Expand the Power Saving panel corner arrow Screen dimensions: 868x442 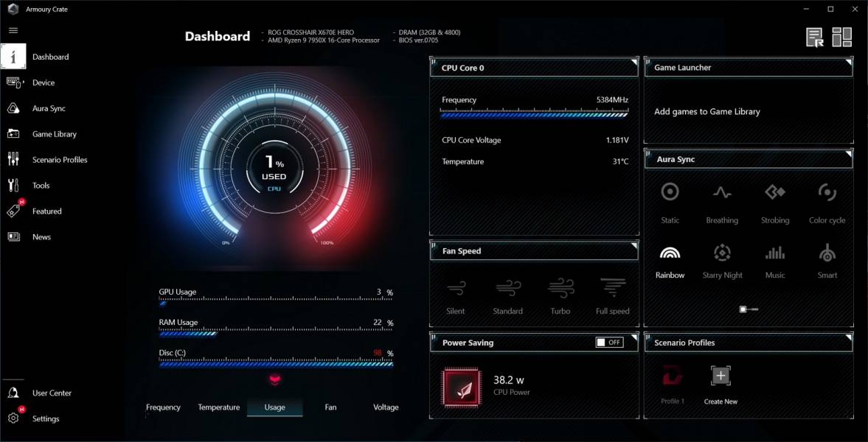point(633,337)
